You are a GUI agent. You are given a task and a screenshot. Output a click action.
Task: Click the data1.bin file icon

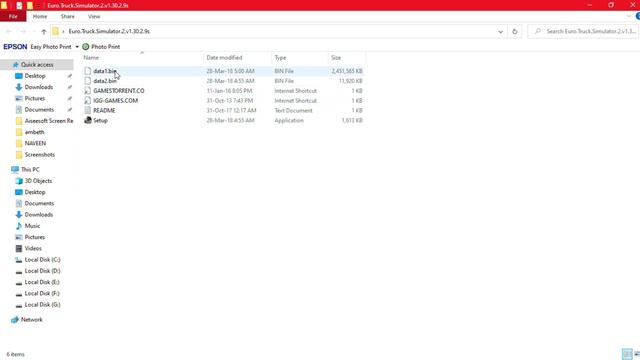click(x=88, y=71)
